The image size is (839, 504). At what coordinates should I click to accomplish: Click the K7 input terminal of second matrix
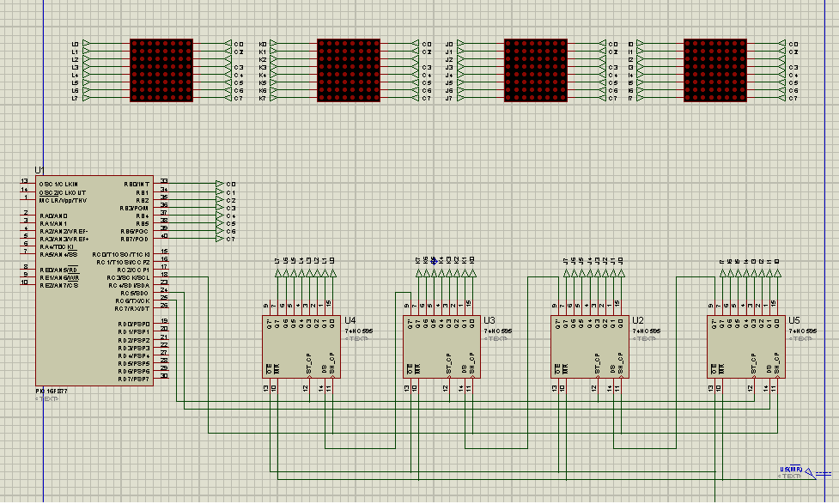click(x=274, y=98)
